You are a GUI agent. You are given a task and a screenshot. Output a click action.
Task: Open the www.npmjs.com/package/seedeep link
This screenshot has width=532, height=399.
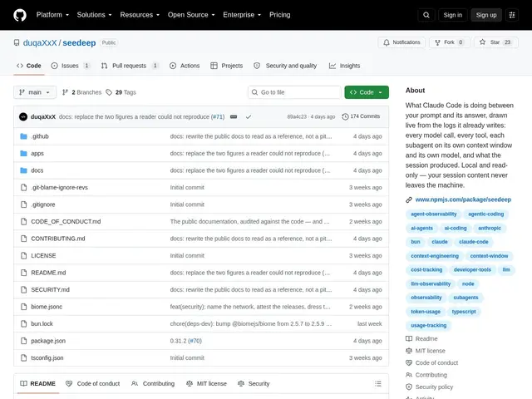pyautogui.click(x=463, y=199)
